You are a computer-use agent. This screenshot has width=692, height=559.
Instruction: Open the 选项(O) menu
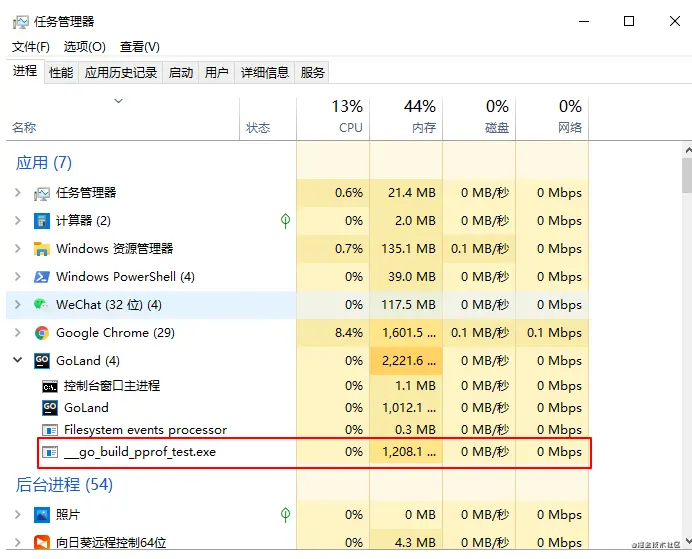coord(84,47)
